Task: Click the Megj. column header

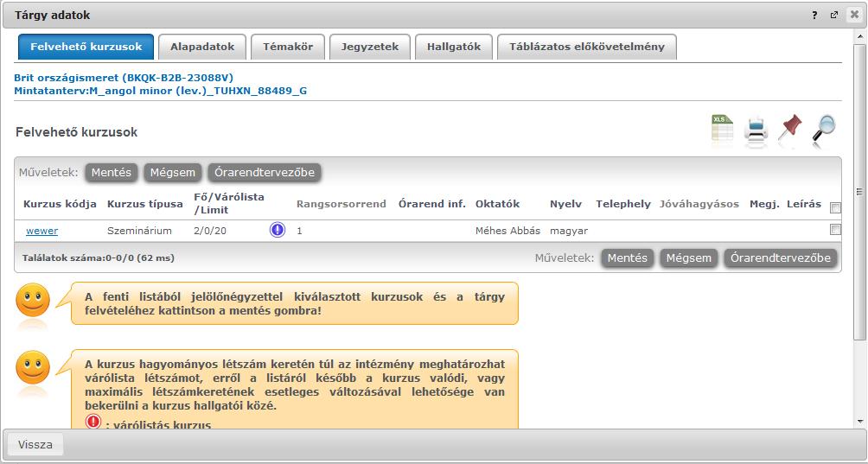Action: 764,204
